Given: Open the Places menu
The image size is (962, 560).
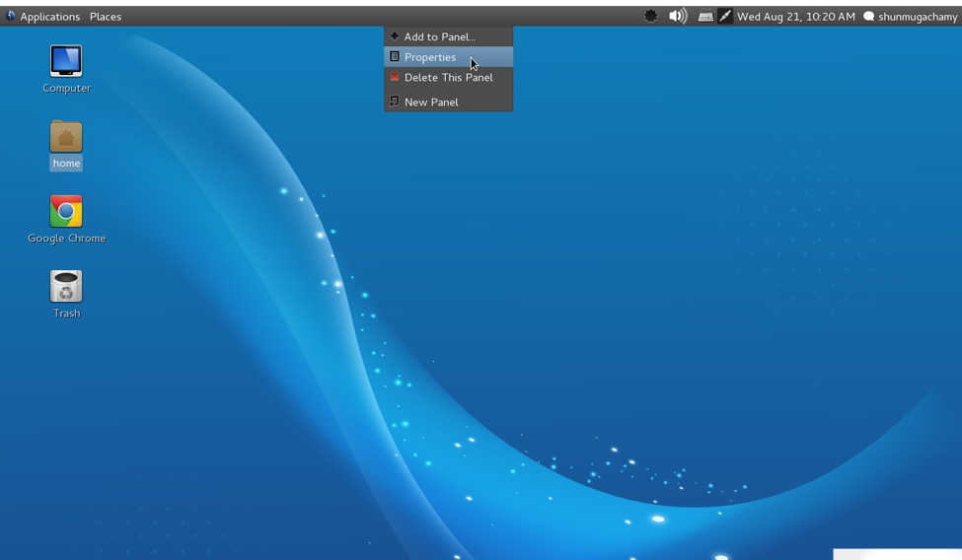Looking at the screenshot, I should (x=106, y=17).
